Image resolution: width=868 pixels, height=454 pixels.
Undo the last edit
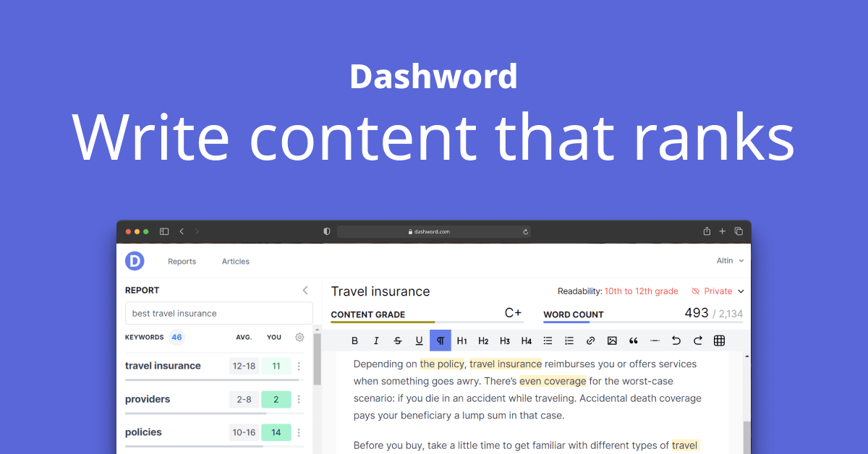tap(676, 340)
